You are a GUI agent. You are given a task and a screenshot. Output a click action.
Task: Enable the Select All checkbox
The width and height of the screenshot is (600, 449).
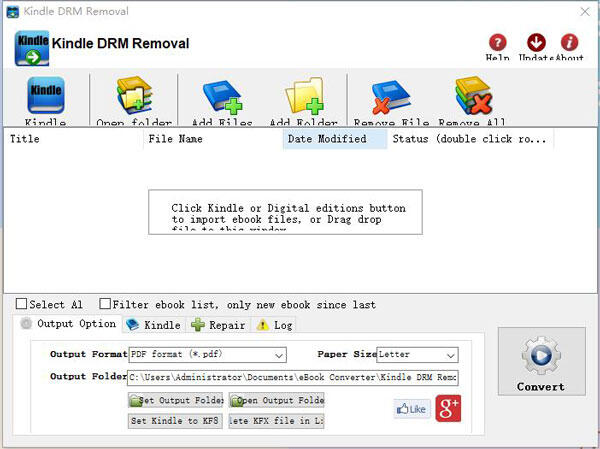click(x=22, y=304)
